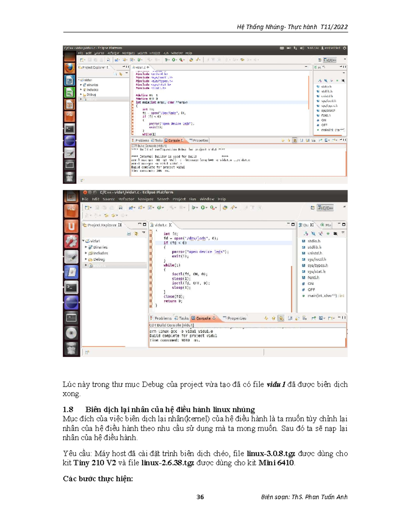This screenshot has height=532, width=411.
Task: Open the File menu in the lower Eclipse window
Action: pos(85,199)
